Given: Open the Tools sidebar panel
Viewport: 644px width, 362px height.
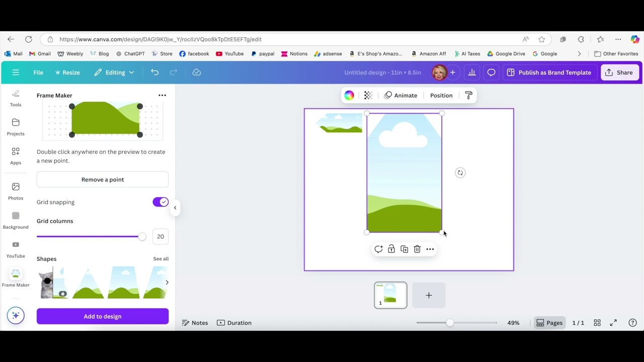Looking at the screenshot, I should coord(16,98).
